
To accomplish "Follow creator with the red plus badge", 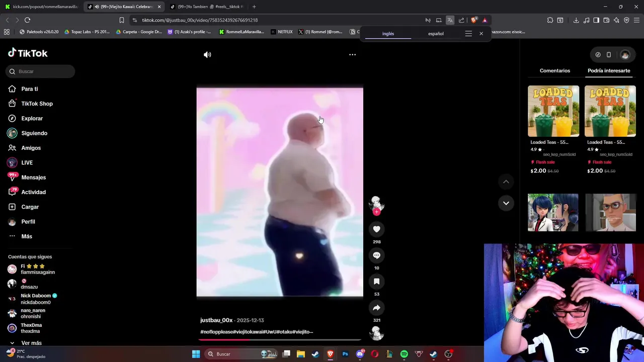I will coord(376,212).
